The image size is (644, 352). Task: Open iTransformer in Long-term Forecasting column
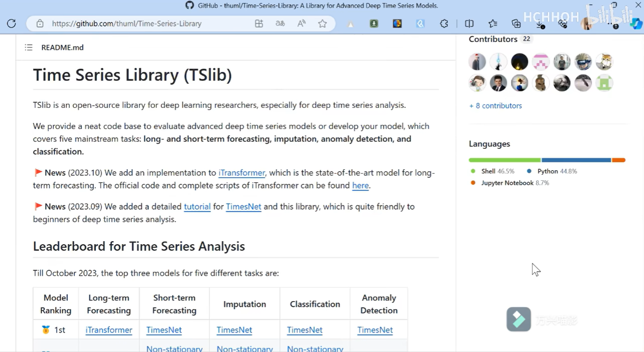pos(109,330)
